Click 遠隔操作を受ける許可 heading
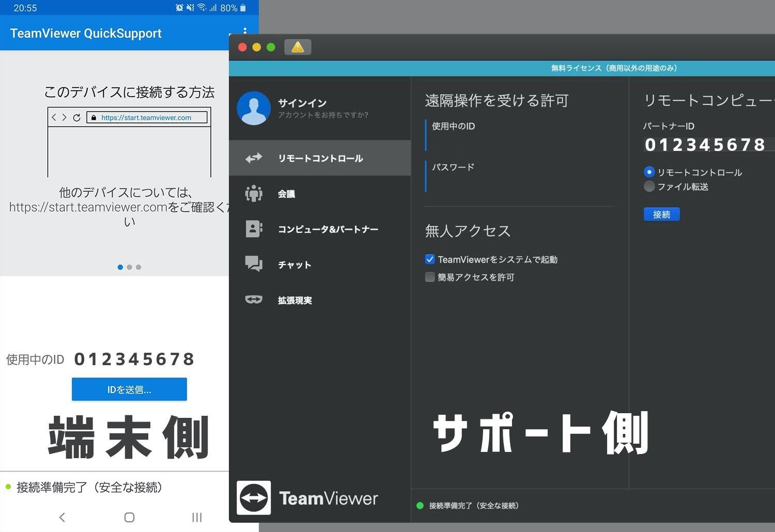 click(x=497, y=100)
